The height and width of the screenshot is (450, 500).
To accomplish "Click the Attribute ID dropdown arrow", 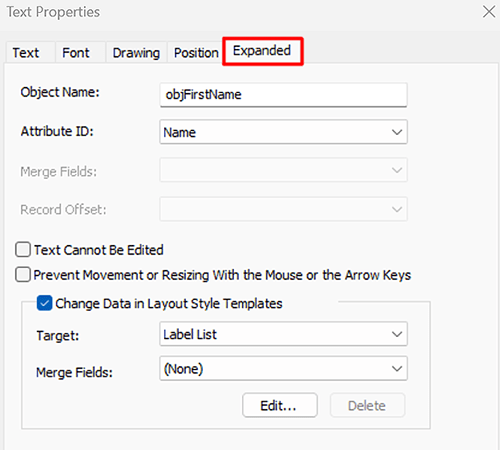I will pyautogui.click(x=397, y=132).
